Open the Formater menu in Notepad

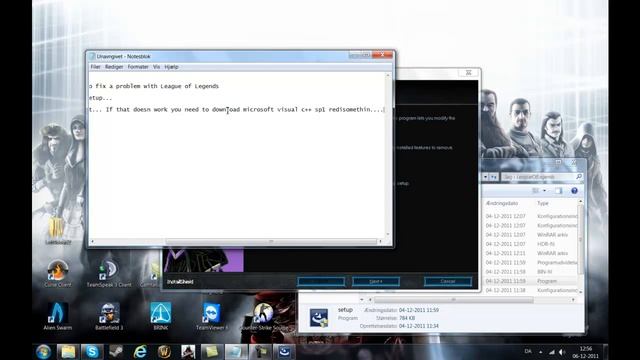coord(138,67)
